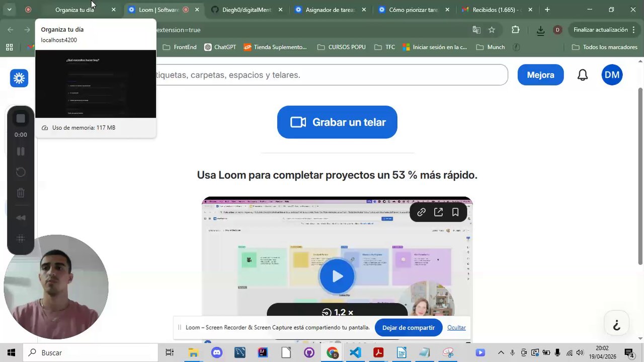Open the taskbar clock and date
The height and width of the screenshot is (362, 644).
602,352
